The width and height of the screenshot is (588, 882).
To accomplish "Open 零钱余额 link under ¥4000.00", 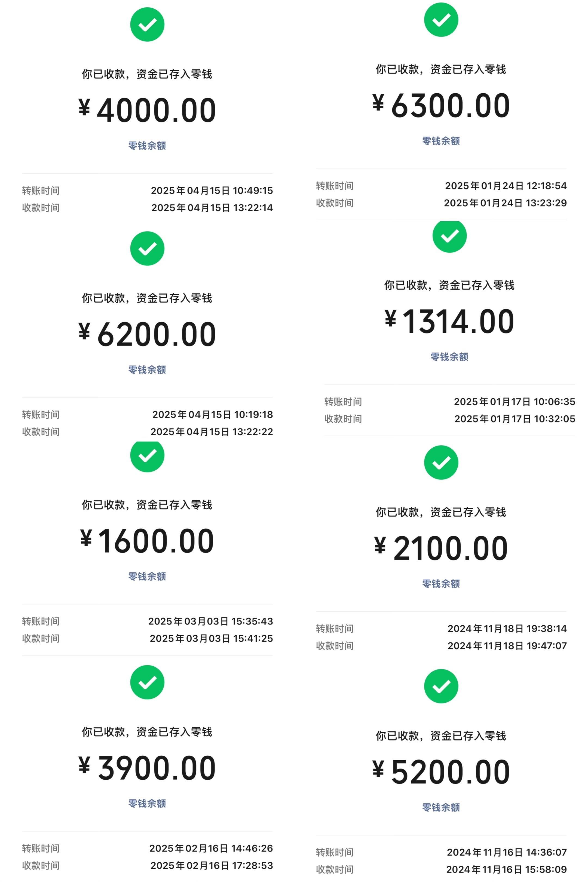I will point(147,145).
